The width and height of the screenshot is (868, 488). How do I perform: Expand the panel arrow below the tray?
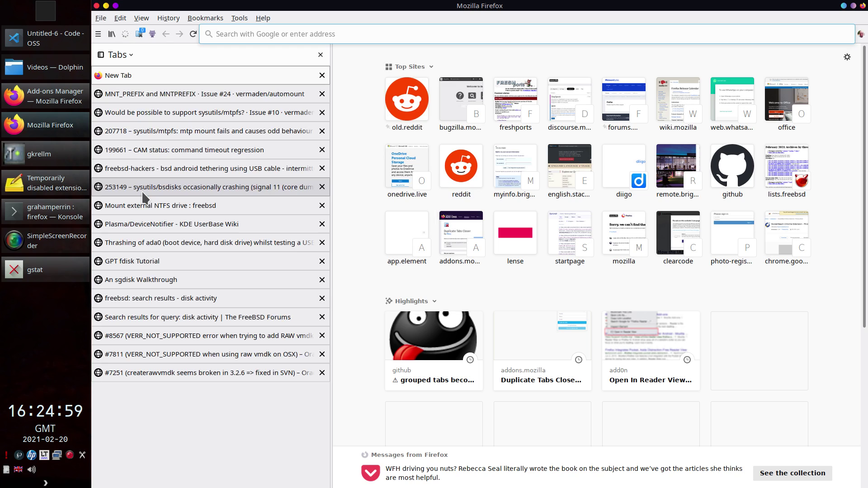coord(45,483)
